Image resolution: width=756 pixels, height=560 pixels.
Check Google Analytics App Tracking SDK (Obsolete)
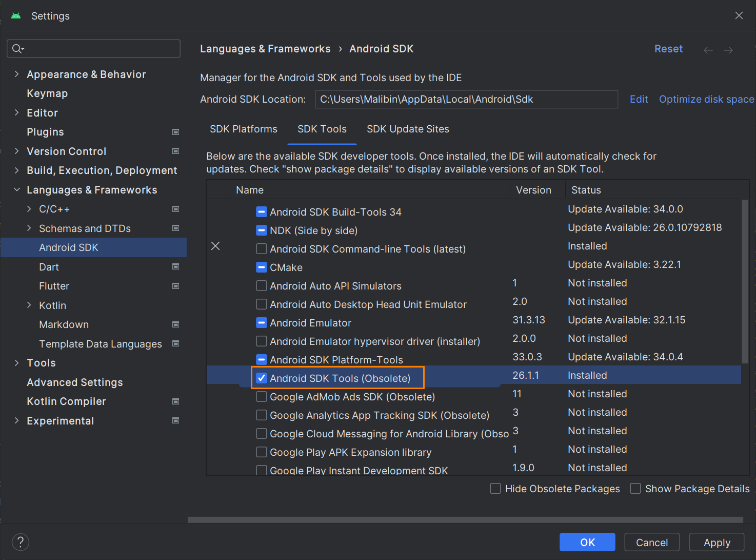(262, 415)
